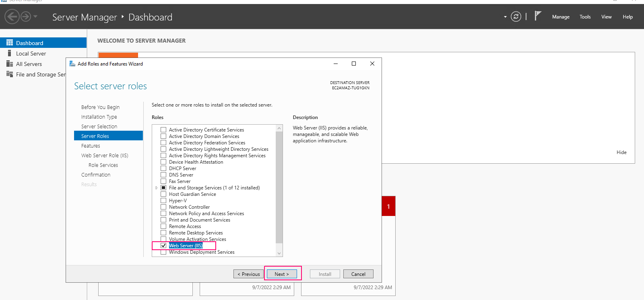The height and width of the screenshot is (300, 644).
Task: Go to Installation Type step
Action: pos(99,117)
